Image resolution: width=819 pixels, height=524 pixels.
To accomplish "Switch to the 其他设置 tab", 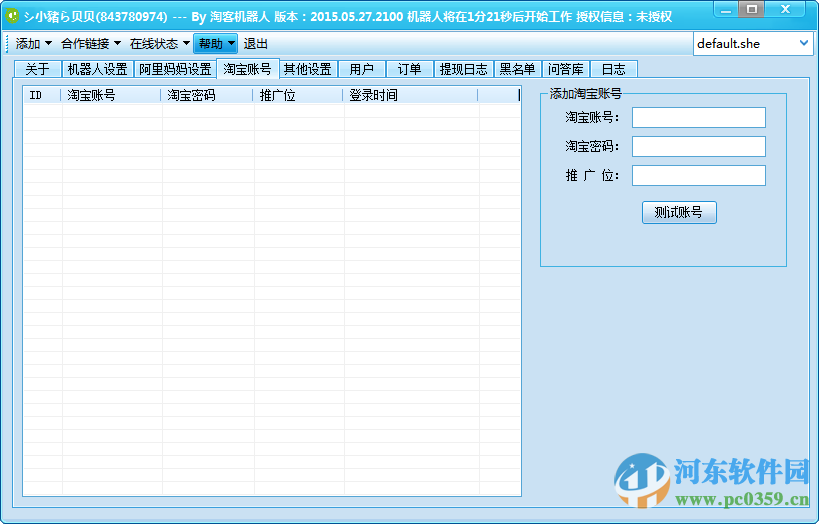I will (x=308, y=69).
